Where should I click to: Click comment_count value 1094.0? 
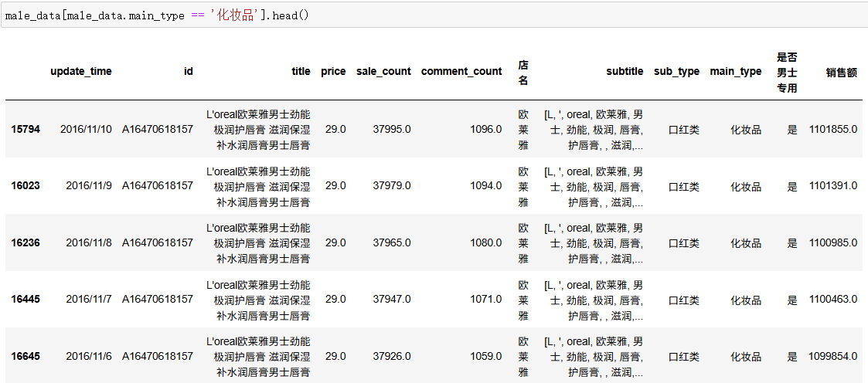pos(486,186)
